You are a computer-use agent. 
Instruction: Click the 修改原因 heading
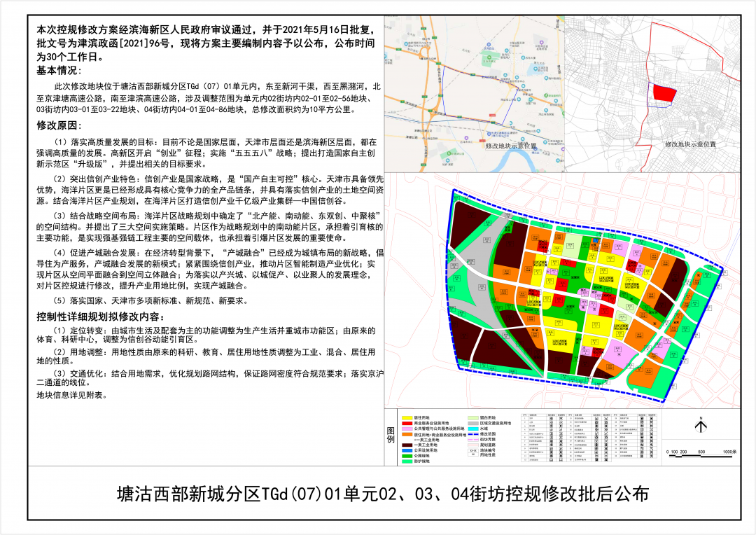click(x=59, y=125)
